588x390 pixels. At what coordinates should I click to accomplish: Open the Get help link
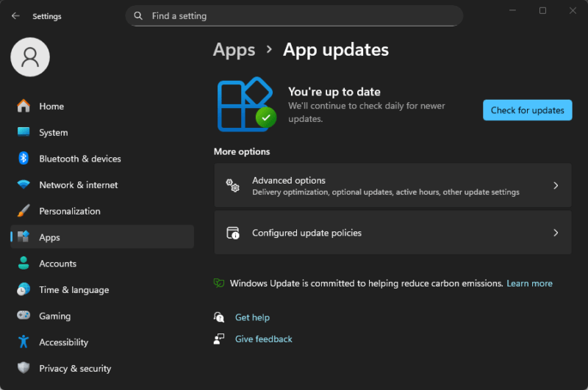click(x=252, y=317)
